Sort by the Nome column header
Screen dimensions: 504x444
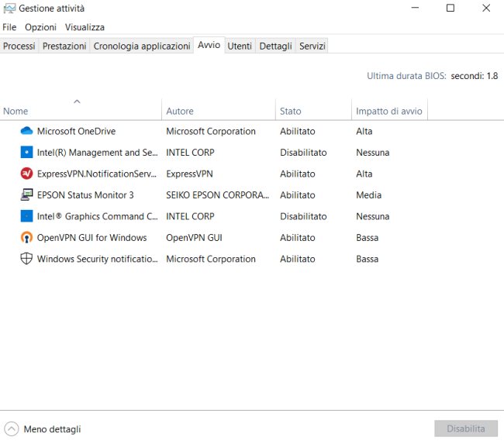pyautogui.click(x=81, y=109)
